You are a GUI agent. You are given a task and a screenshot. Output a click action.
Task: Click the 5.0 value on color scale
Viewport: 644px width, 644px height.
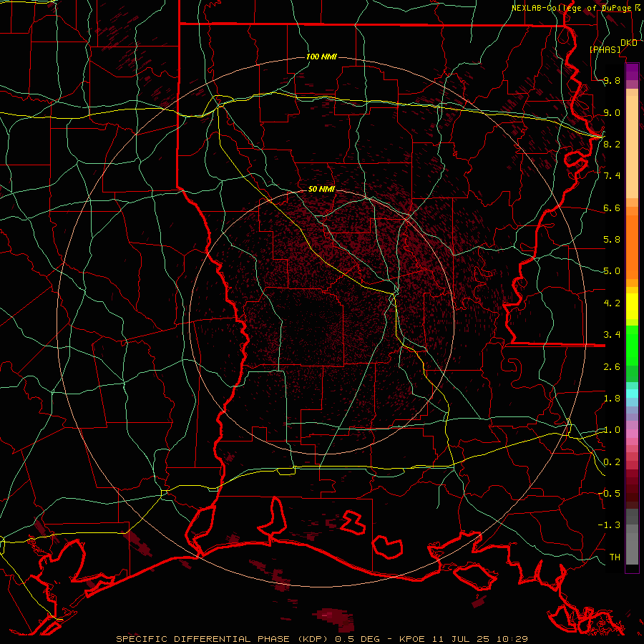pos(612,271)
